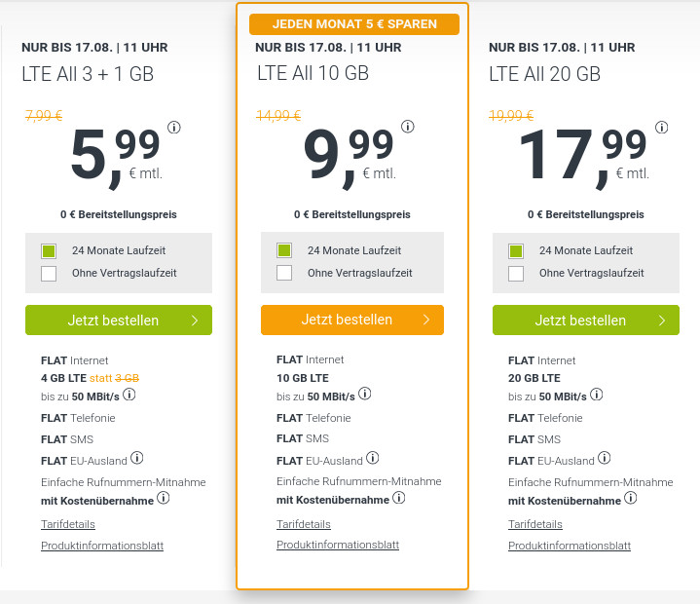
Task: Show EU-Ausland info for LTE All 20 GB
Action: tap(605, 459)
